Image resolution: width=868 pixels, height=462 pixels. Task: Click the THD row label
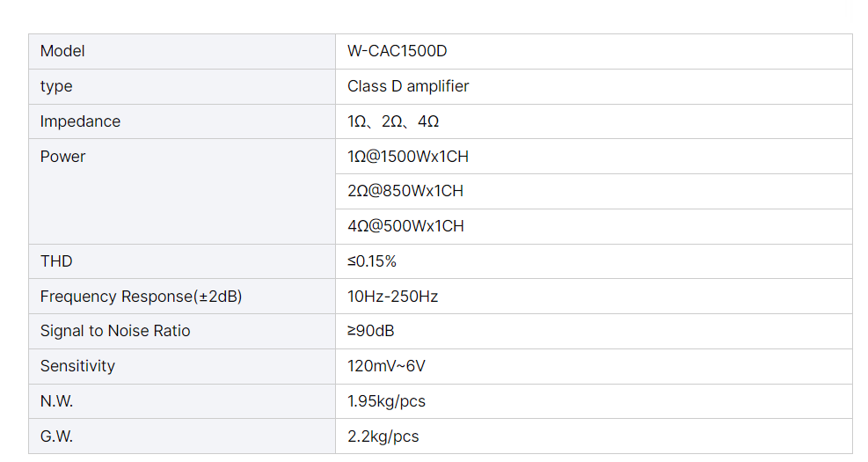pyautogui.click(x=56, y=261)
